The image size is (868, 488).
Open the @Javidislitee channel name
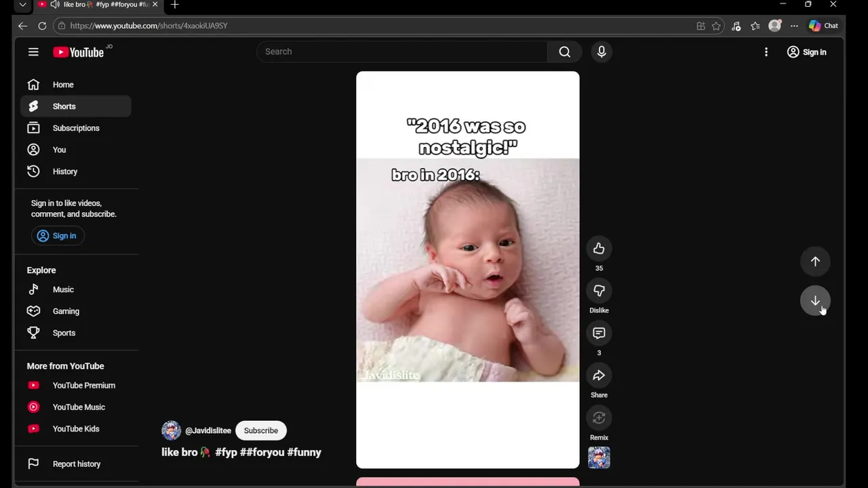pyautogui.click(x=208, y=430)
